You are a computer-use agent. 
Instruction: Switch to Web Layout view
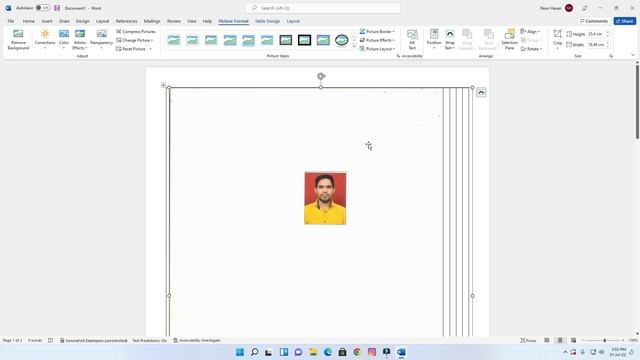click(x=573, y=340)
